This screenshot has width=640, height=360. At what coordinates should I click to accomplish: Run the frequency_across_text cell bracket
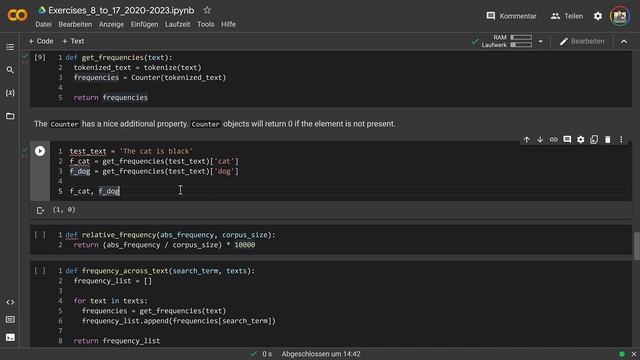coord(40,271)
